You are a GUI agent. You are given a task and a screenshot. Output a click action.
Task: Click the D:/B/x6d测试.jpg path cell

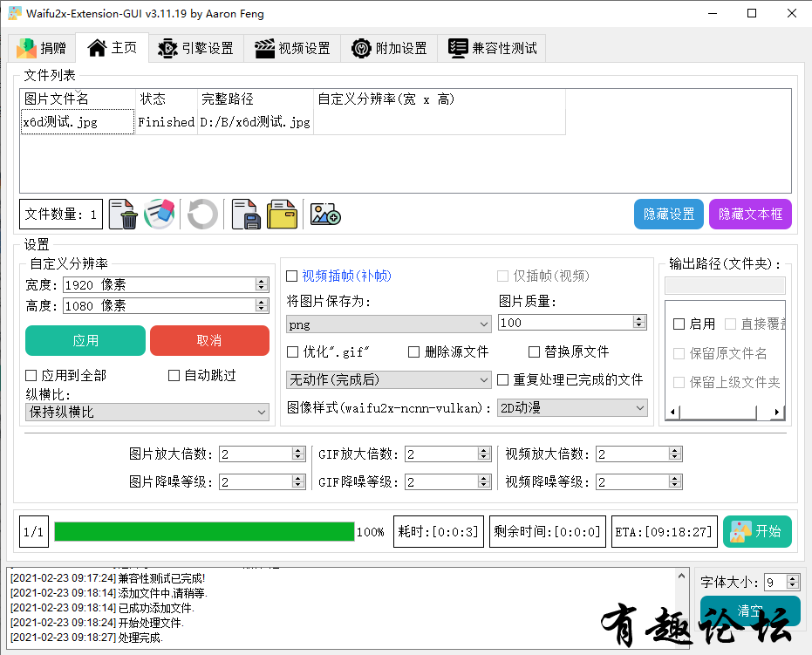coord(256,122)
